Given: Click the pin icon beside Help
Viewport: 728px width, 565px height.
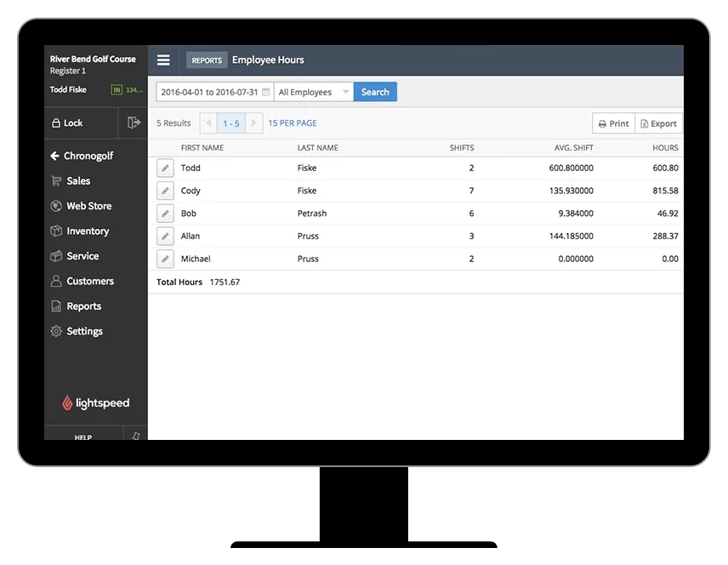Looking at the screenshot, I should [x=135, y=436].
